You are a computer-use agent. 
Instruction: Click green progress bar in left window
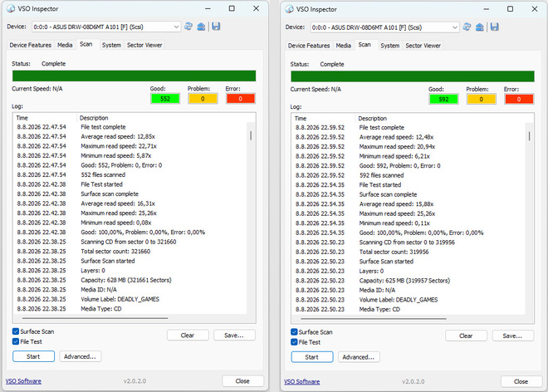point(135,76)
